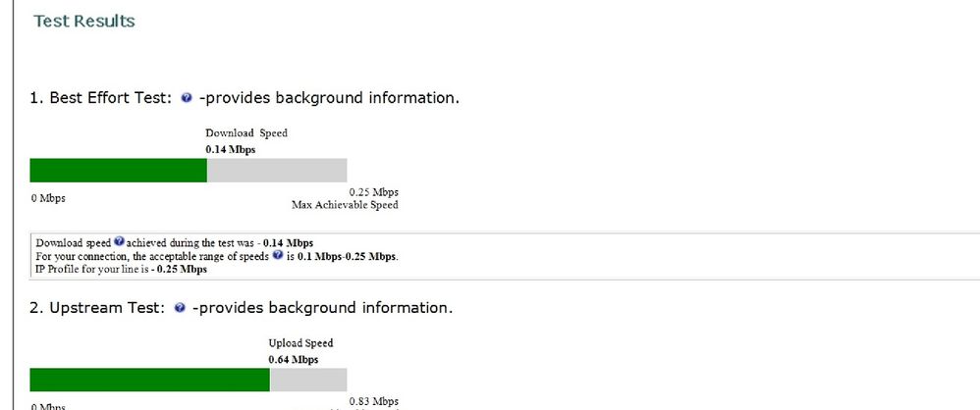
Task: Click 'provides background information' text after Best Effort
Action: click(329, 98)
